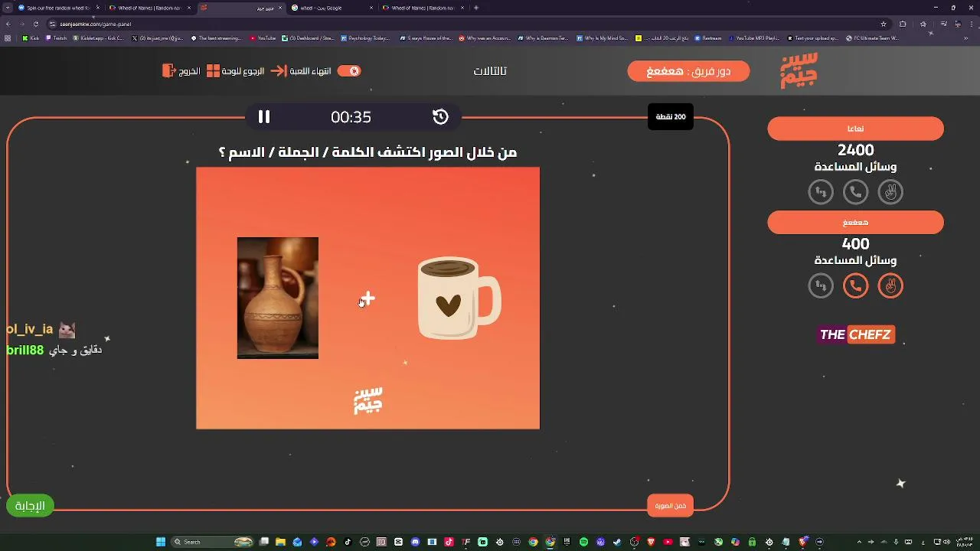980x551 pixels.
Task: Click the 2400 team score
Action: (x=855, y=150)
